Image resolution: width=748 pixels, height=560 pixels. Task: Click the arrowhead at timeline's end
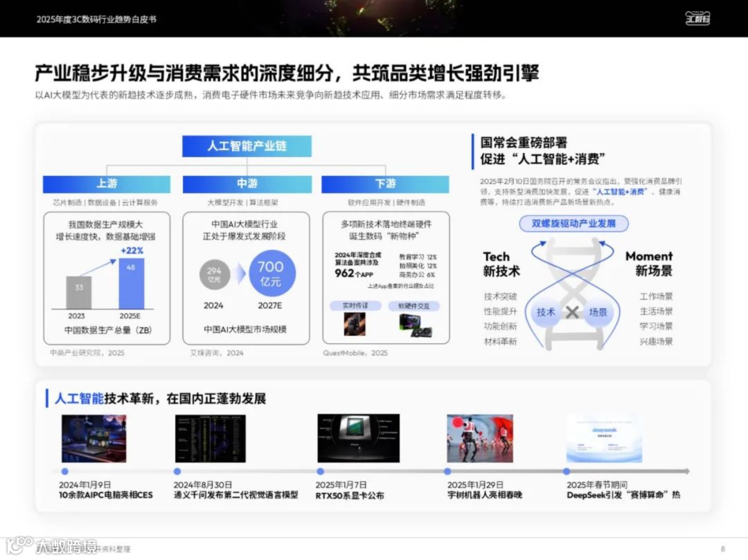coord(687,471)
